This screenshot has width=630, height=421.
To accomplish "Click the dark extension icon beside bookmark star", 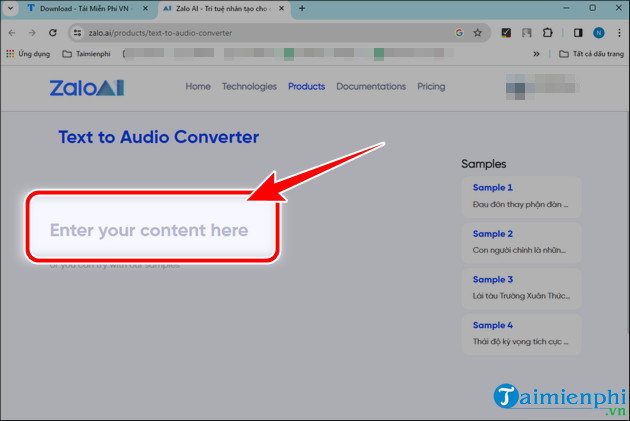I will click(506, 33).
